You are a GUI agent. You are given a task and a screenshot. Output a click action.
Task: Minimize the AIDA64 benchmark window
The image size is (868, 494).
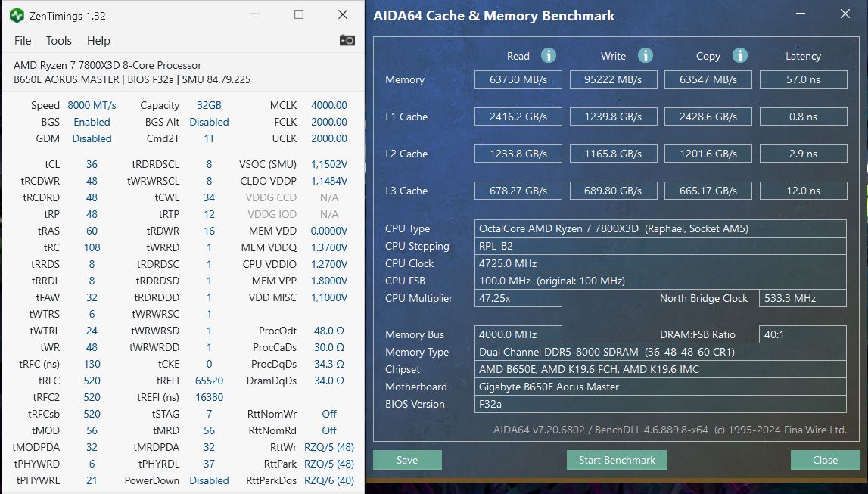point(801,14)
